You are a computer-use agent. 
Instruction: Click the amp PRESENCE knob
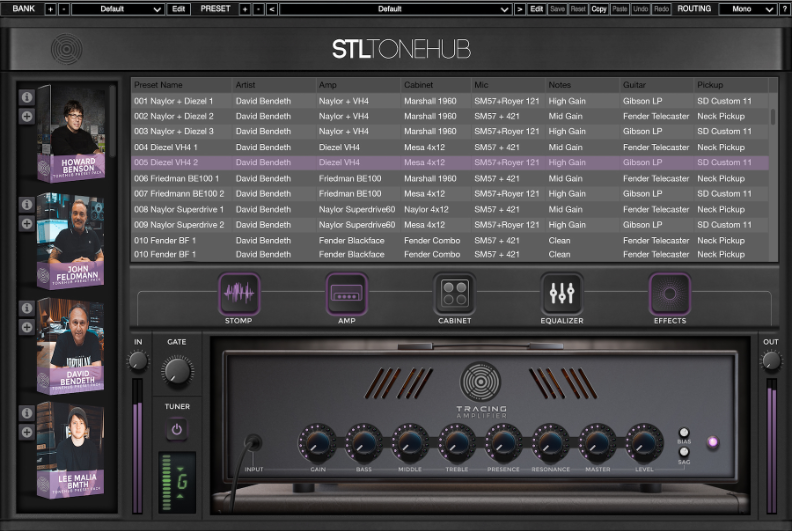coord(504,443)
